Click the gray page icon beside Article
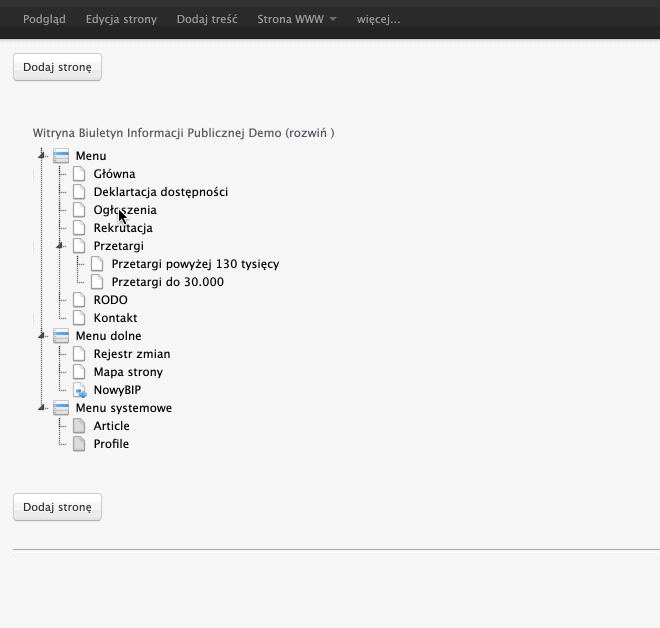The width and height of the screenshot is (660, 628). (79, 426)
